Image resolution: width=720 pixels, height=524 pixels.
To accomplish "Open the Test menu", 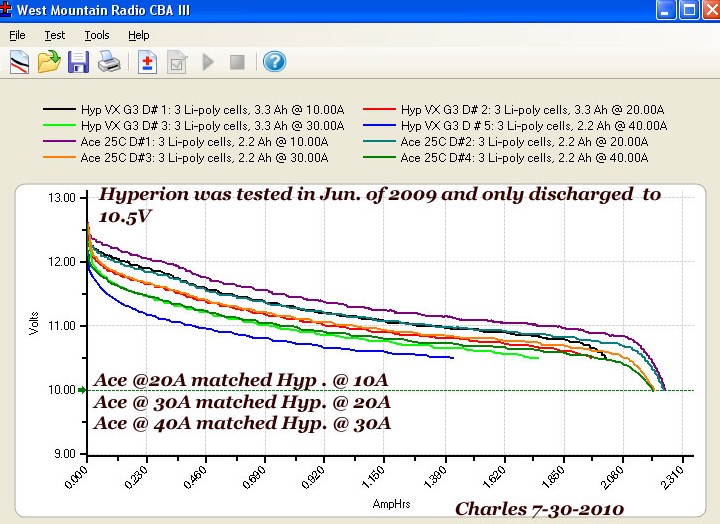I will pos(55,35).
